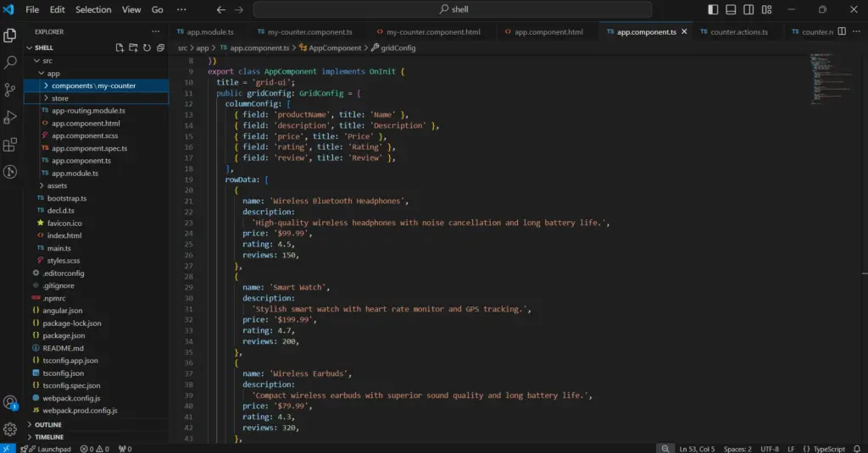Open the Run and Debug view

tap(10, 117)
